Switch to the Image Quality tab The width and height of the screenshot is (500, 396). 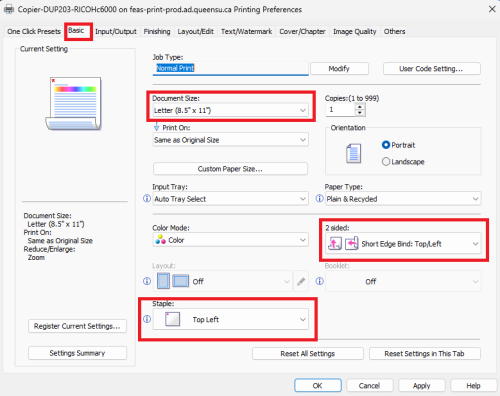[x=355, y=31]
